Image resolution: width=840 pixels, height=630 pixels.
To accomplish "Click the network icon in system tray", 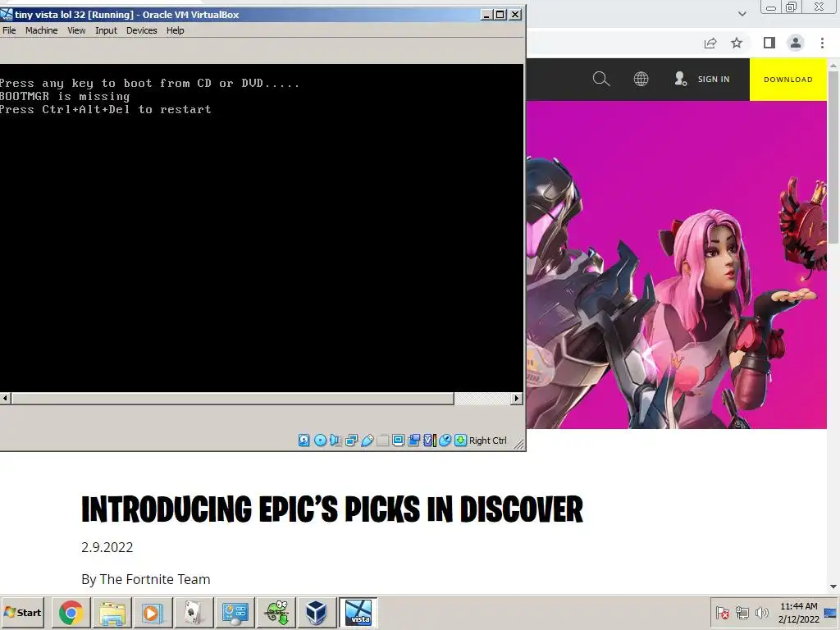I will coord(742,612).
